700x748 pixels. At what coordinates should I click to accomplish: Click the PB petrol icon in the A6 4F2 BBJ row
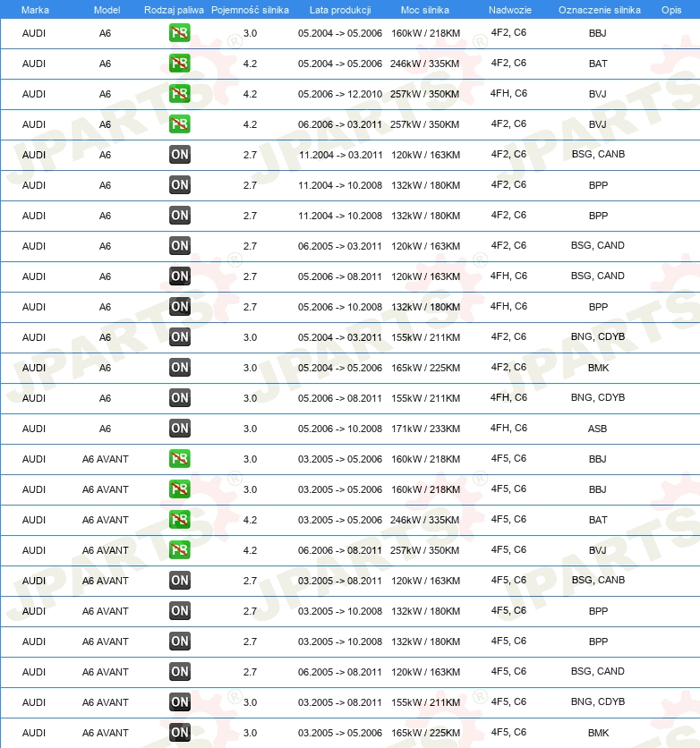tap(179, 33)
